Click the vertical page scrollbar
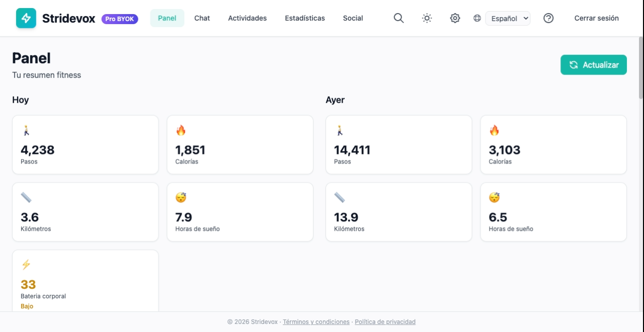The image size is (644, 332). point(640,68)
